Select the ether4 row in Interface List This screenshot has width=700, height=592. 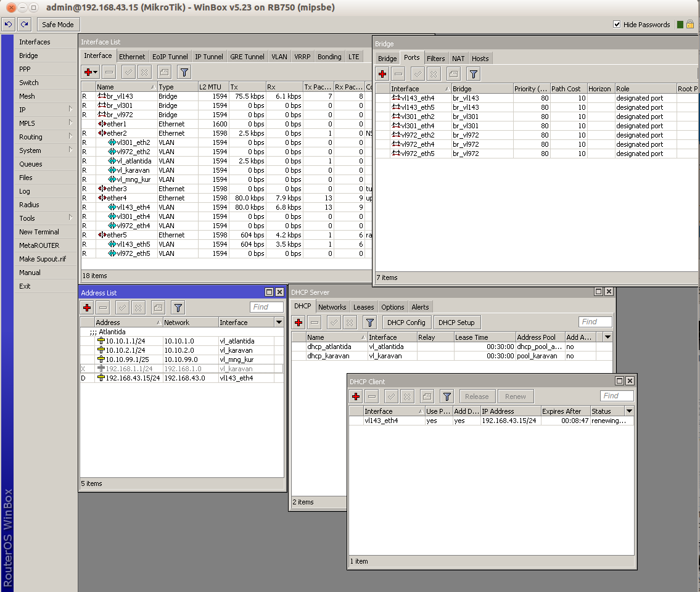(x=115, y=198)
